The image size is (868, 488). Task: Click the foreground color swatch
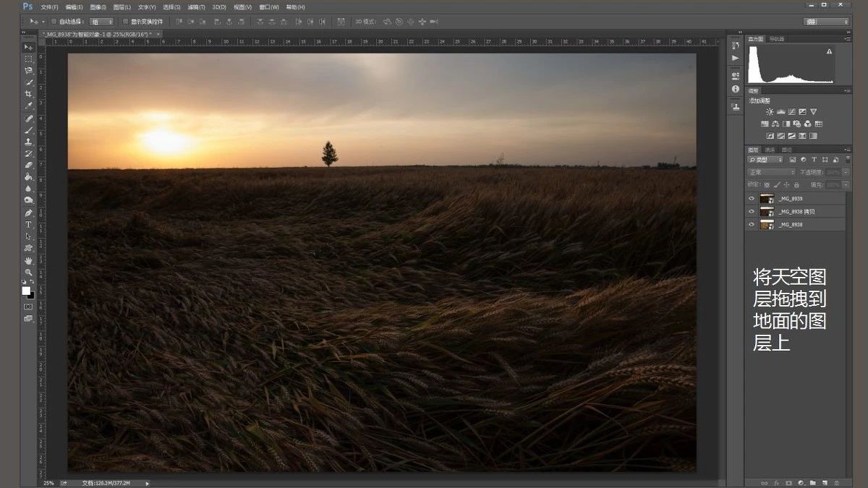click(26, 290)
